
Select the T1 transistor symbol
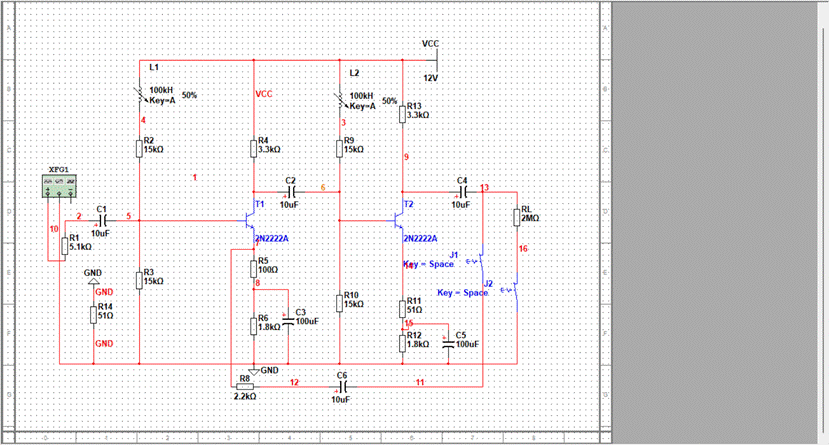pos(250,221)
